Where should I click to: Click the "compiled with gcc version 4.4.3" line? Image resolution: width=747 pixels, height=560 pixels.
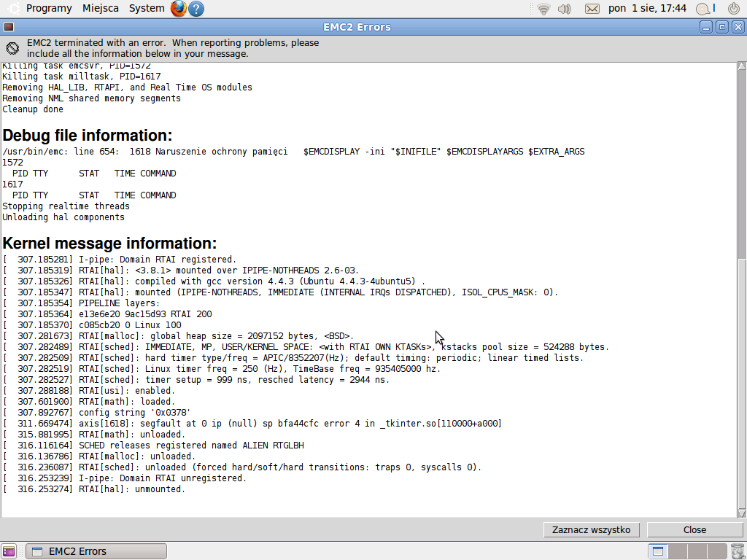tap(214, 281)
